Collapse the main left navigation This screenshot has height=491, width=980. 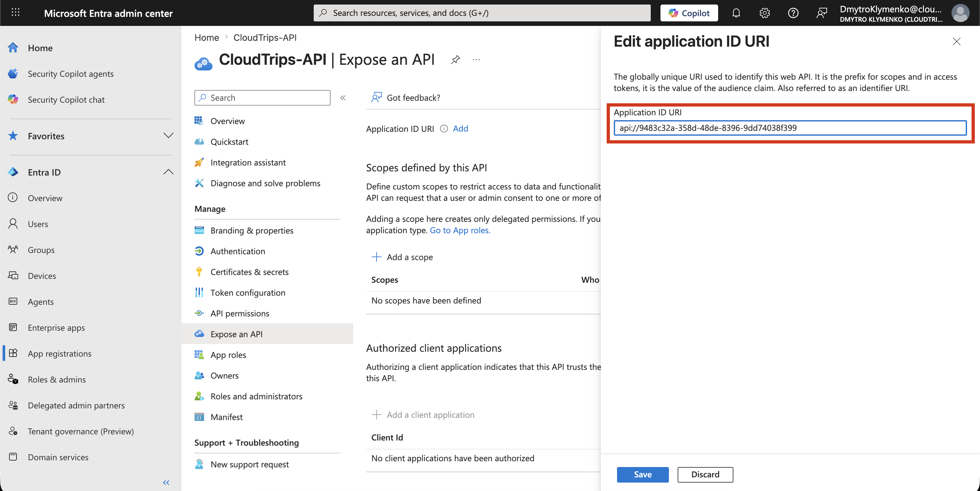pyautogui.click(x=166, y=482)
